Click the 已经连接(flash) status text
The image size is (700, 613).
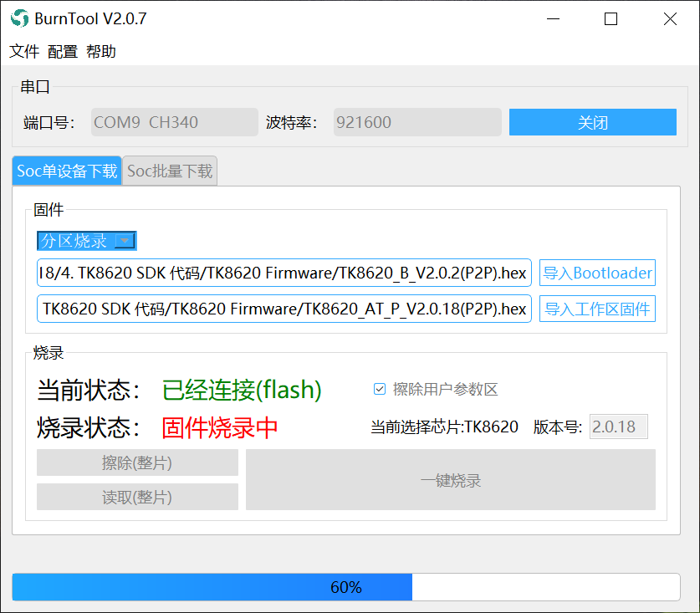(242, 390)
